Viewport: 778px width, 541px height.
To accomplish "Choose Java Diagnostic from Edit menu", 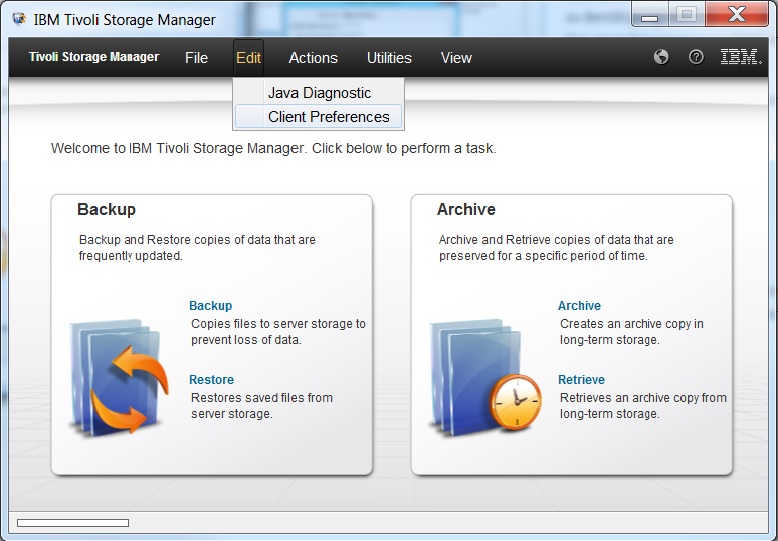I will [x=319, y=93].
